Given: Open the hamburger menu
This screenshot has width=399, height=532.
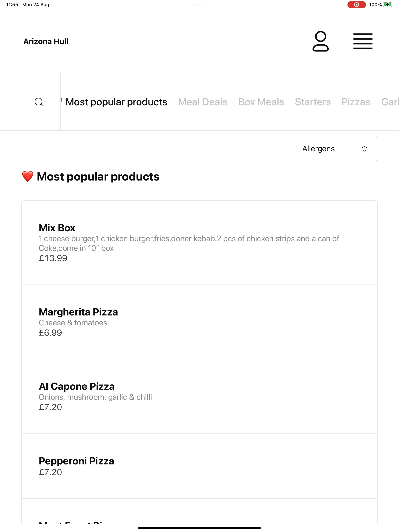Looking at the screenshot, I should [363, 41].
